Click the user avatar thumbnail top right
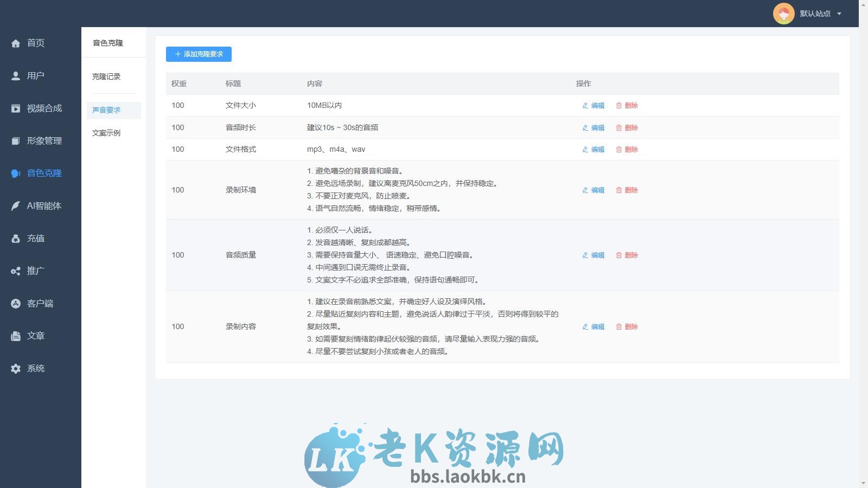This screenshot has height=488, width=868. [x=784, y=14]
